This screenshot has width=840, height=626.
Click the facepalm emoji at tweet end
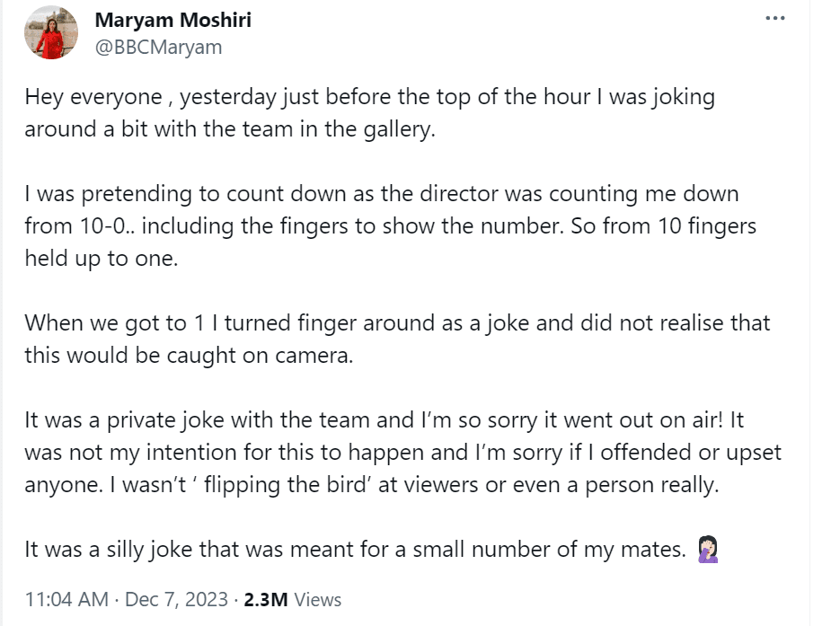tap(708, 549)
